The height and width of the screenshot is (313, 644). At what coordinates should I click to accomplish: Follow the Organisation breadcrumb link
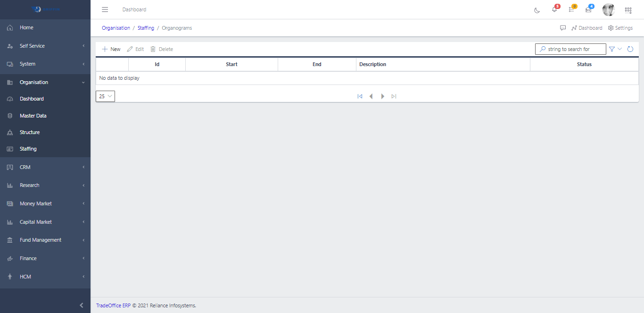point(116,28)
